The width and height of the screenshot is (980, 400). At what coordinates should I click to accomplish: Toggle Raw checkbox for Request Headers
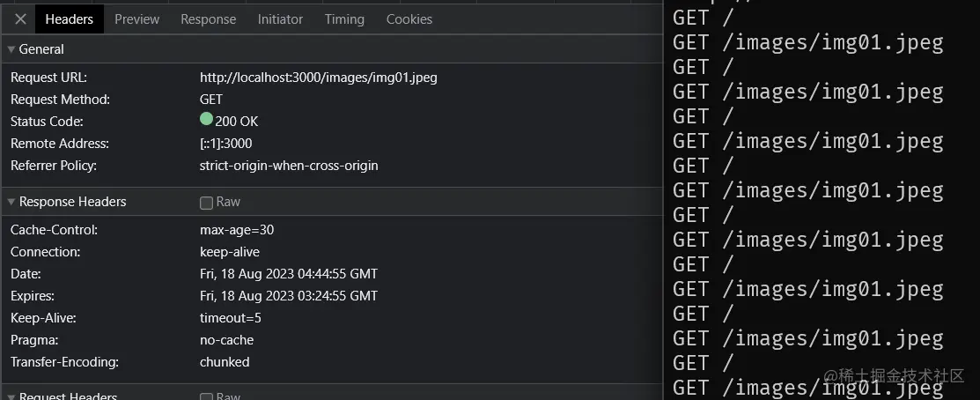coord(206,396)
